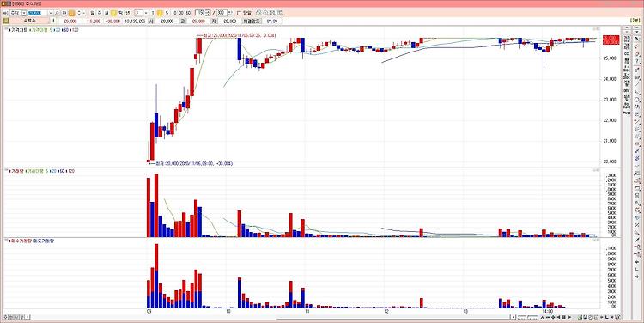Click the 'L' icon in bottom-right toolbar
The height and width of the screenshot is (323, 644).
click(x=607, y=317)
